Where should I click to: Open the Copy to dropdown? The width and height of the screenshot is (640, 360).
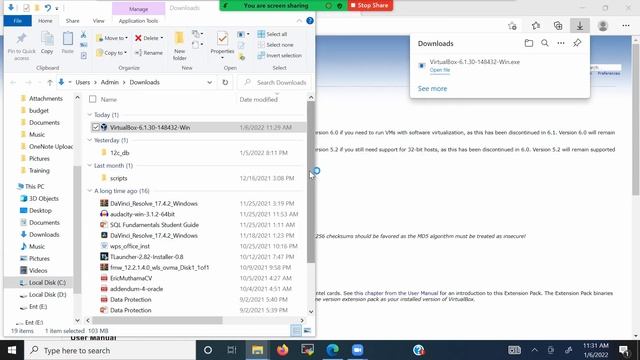click(x=111, y=53)
